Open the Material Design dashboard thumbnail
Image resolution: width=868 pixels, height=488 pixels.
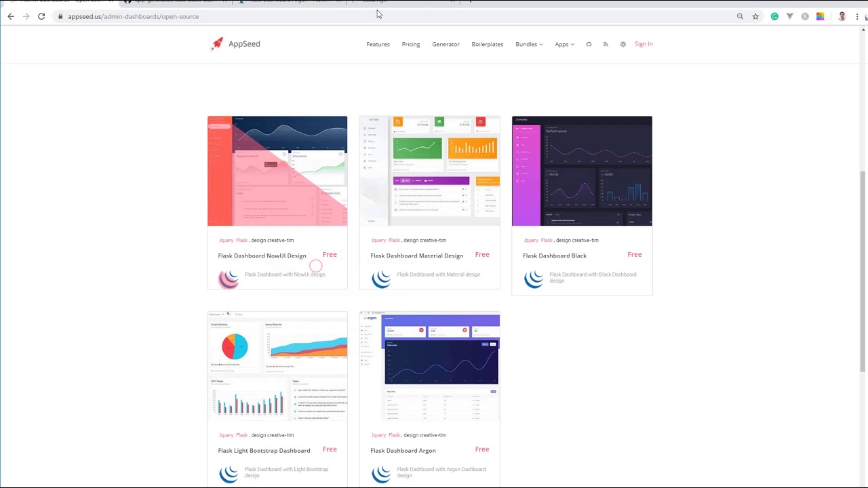point(430,171)
